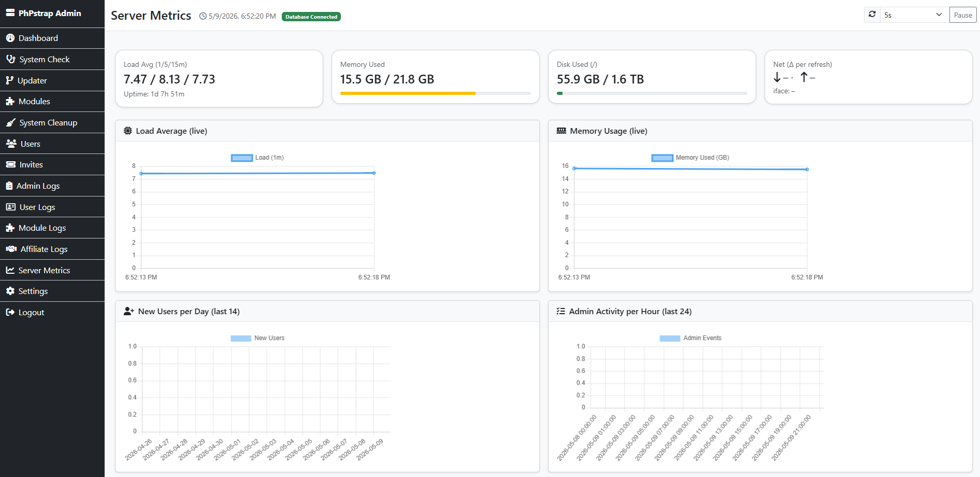980x477 pixels.
Task: Click the Users group icon
Action: [x=11, y=144]
